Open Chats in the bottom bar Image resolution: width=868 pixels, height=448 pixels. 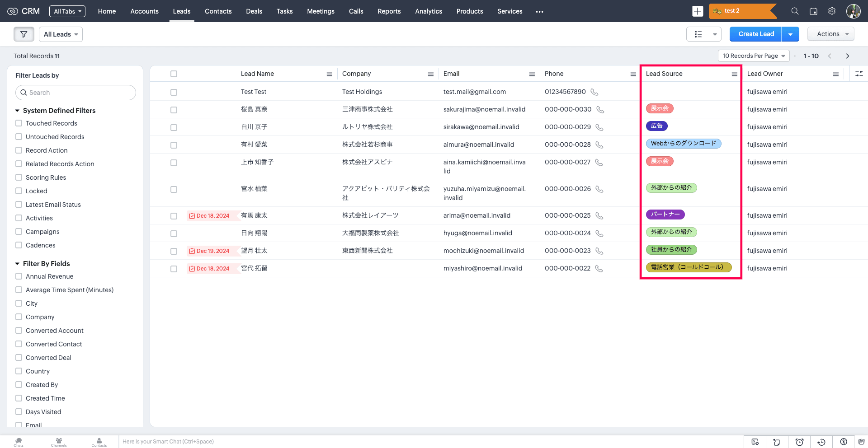(x=19, y=442)
